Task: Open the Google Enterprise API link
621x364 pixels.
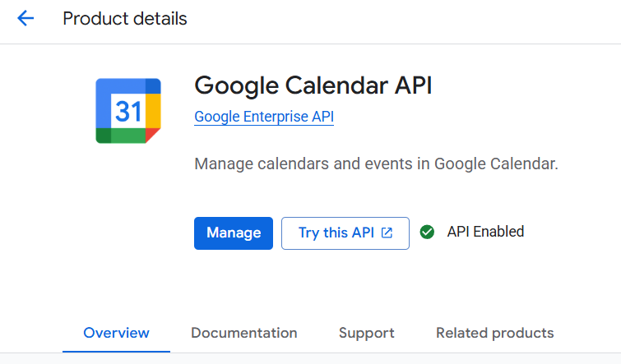Action: 264,117
